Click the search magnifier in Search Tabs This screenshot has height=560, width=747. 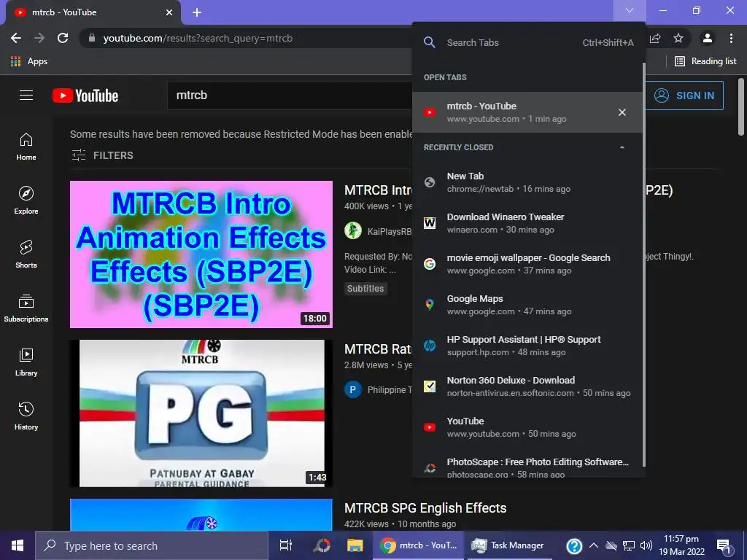point(429,42)
